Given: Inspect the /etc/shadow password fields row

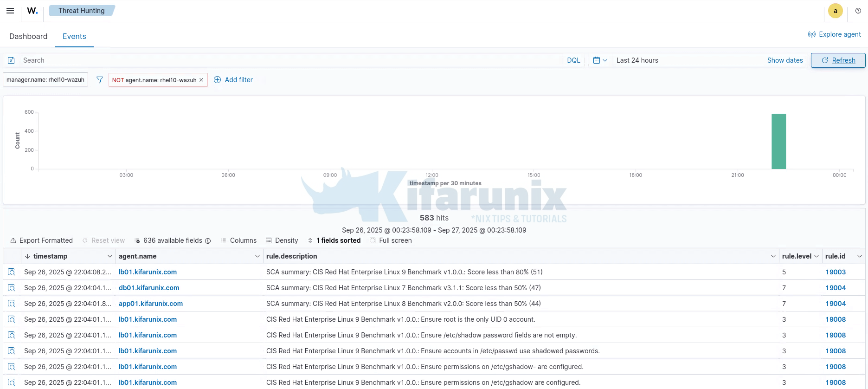Looking at the screenshot, I should (x=12, y=335).
